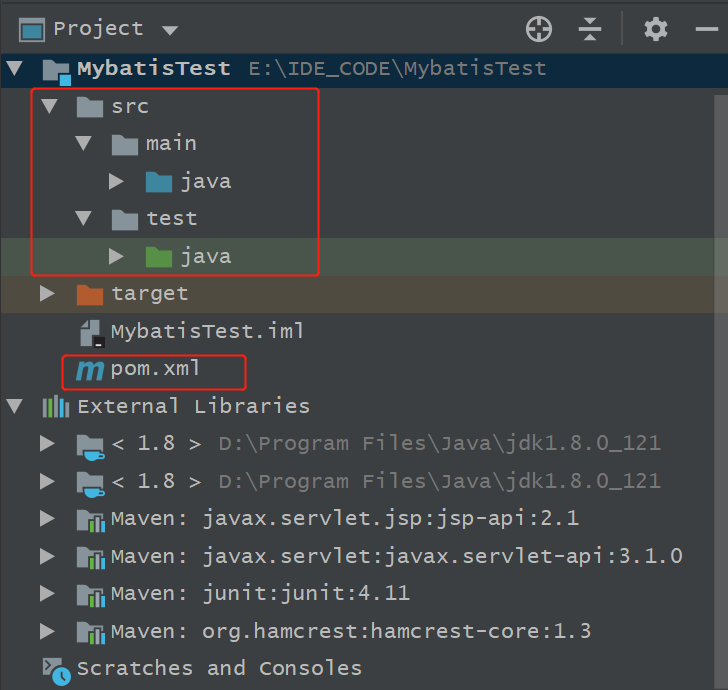
Task: Collapse the MybatisTest root module
Action: pyautogui.click(x=15, y=68)
